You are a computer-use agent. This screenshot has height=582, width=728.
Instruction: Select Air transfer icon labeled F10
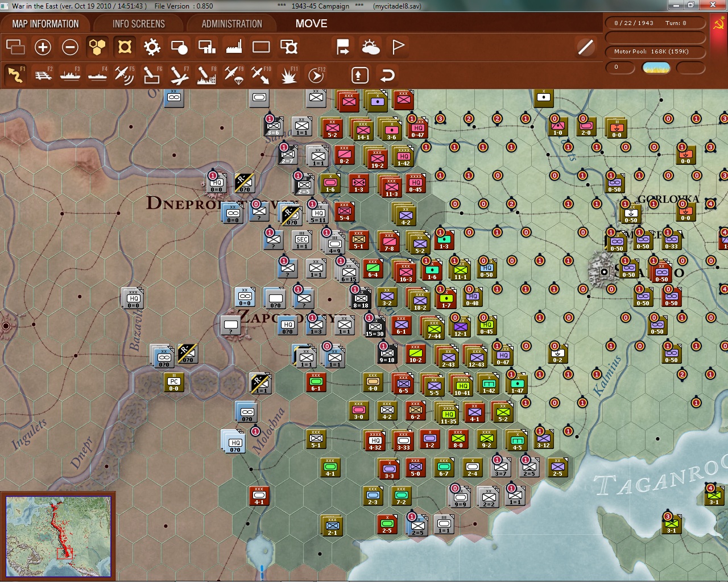tap(261, 75)
